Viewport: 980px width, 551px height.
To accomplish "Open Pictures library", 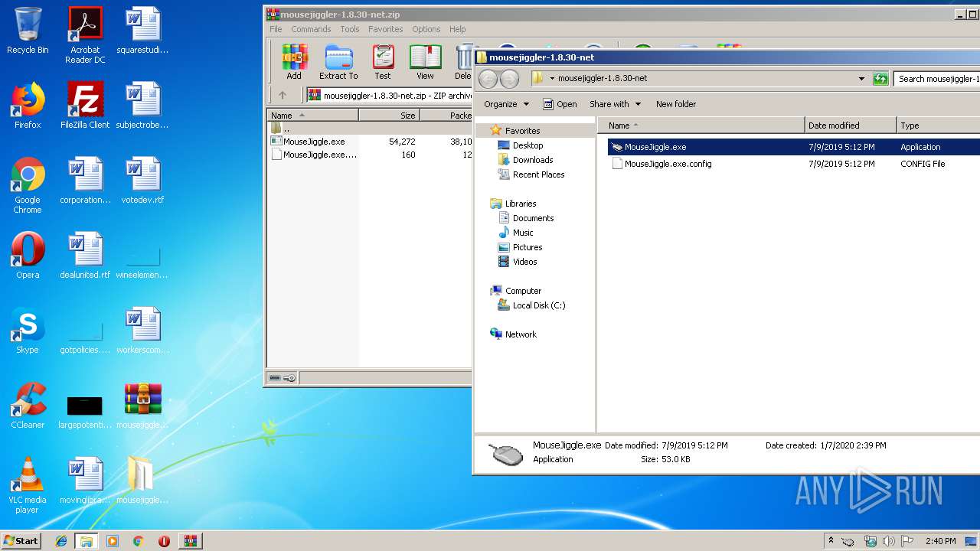I will coord(528,247).
